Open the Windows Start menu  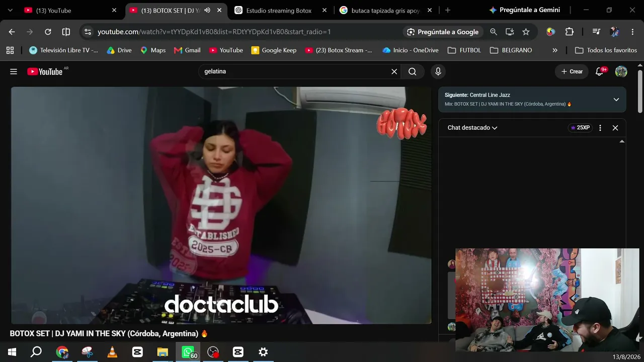(x=12, y=352)
